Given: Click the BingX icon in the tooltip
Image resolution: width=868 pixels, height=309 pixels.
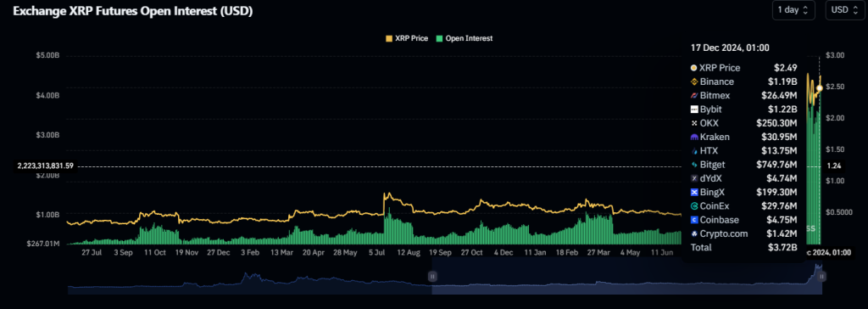Looking at the screenshot, I should [694, 192].
